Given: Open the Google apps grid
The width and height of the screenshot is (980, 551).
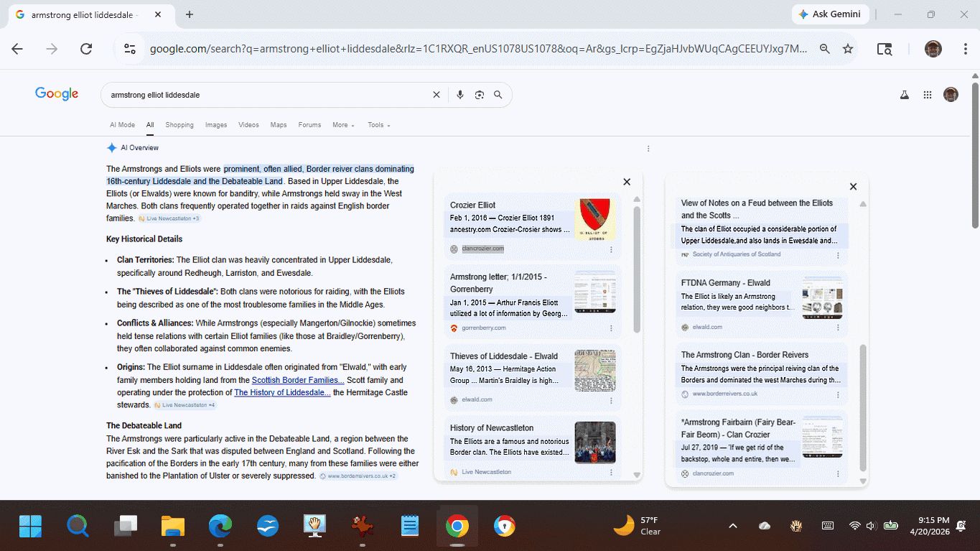Looking at the screenshot, I should 928,95.
